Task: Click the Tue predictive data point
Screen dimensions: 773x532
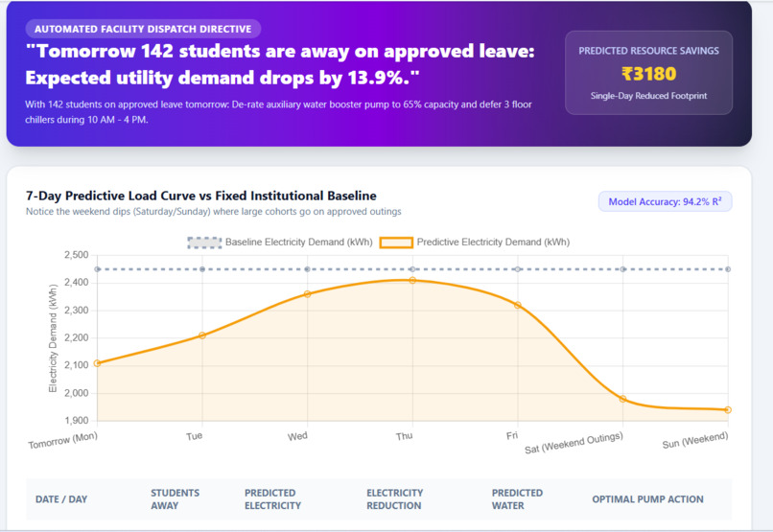Action: [202, 335]
